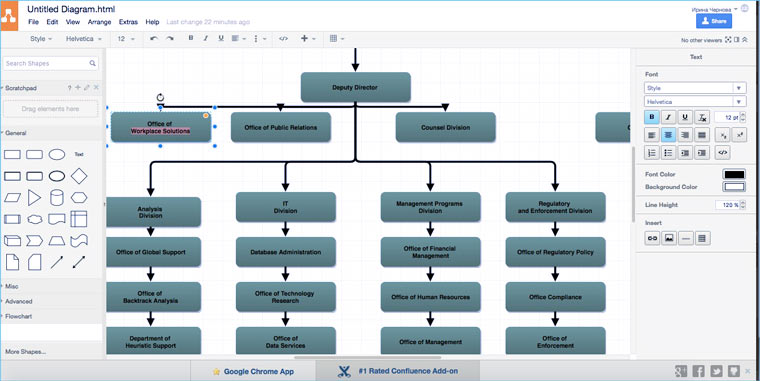
Task: Insert horizontal rule from Insert section
Action: 685,238
